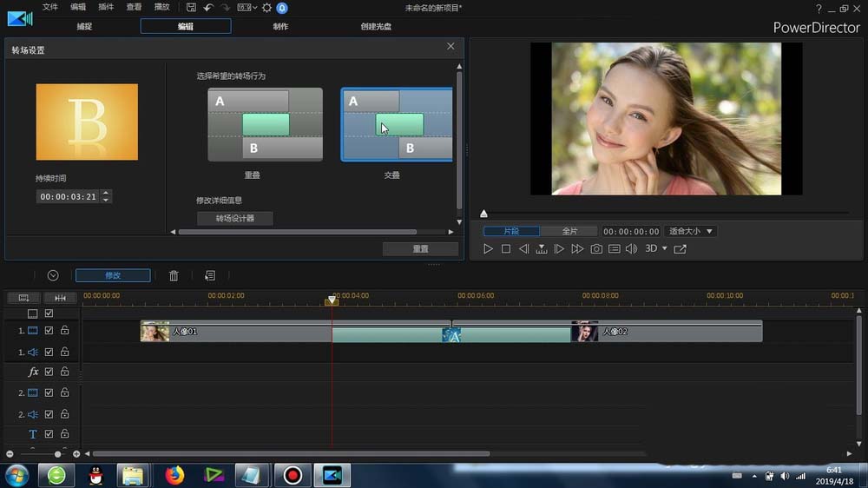Uncheck the fx effect track checkbox
868x488 pixels.
tap(49, 372)
